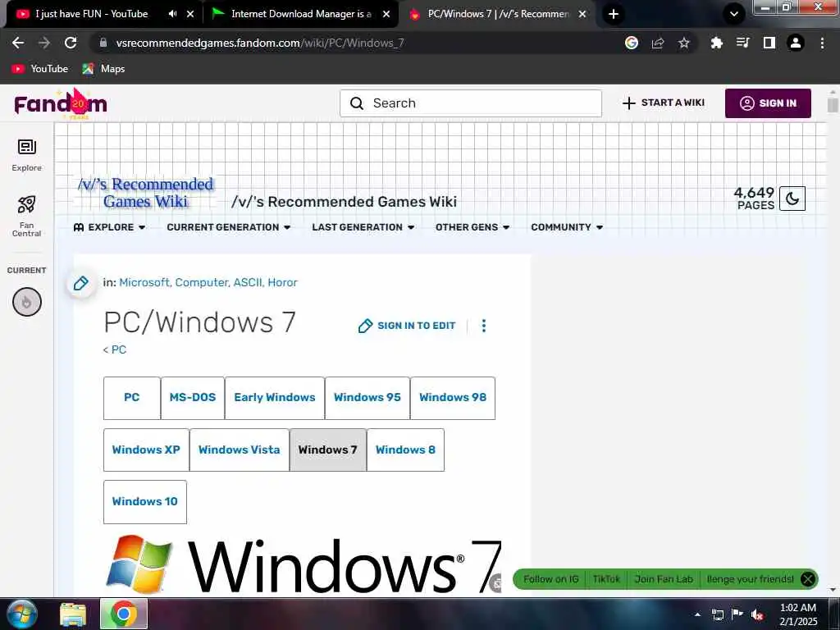Click SIGN IN TO EDIT
Screen dimensions: 840x630
pos(407,326)
